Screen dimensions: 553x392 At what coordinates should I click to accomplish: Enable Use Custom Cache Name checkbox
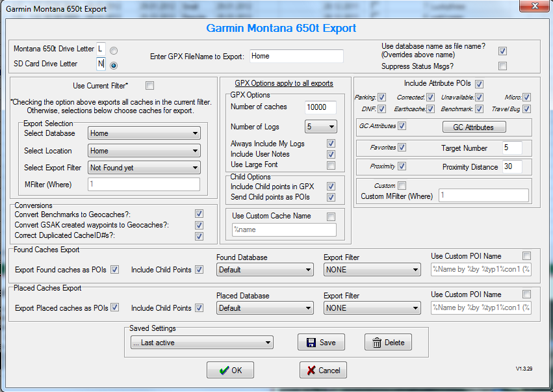(x=331, y=216)
